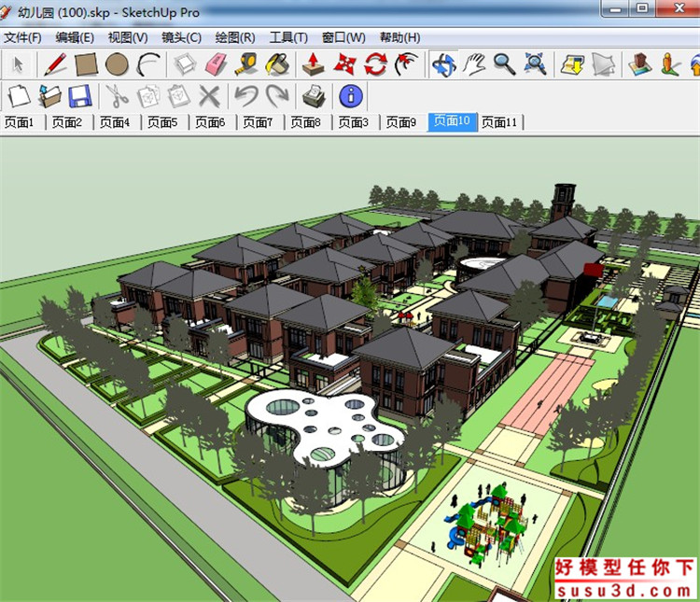This screenshot has height=602, width=700.
Task: Open the 文件(F) menu
Action: click(22, 37)
